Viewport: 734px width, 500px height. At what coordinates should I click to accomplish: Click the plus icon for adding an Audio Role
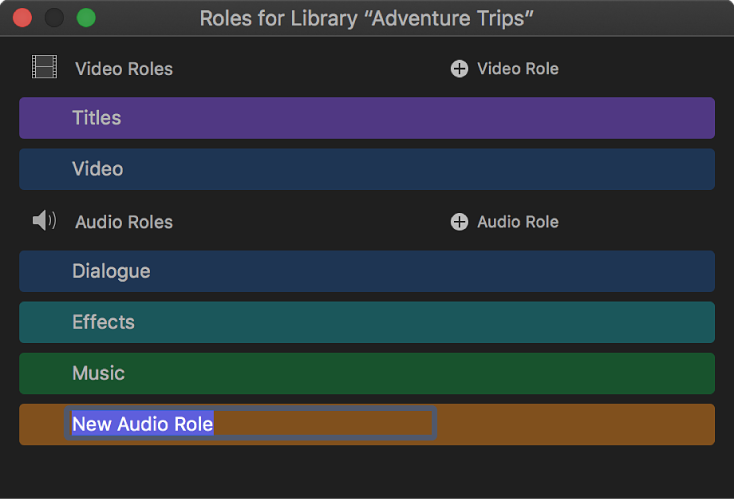459,222
